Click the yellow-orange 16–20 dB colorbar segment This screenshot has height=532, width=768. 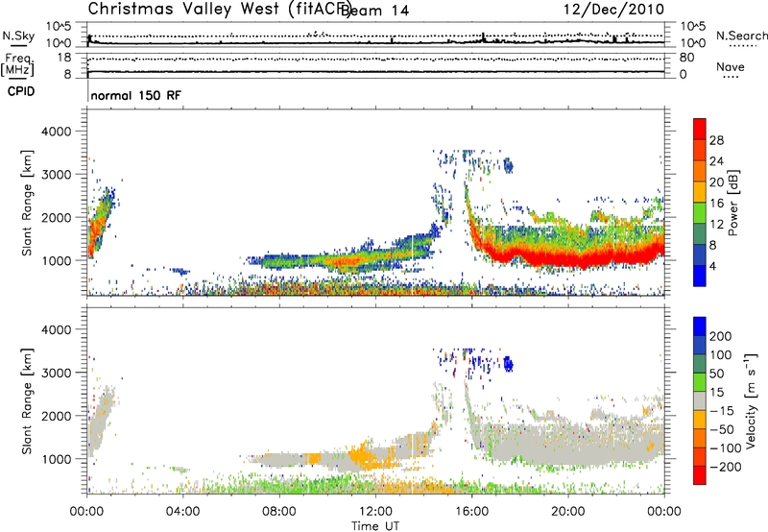tap(700, 191)
